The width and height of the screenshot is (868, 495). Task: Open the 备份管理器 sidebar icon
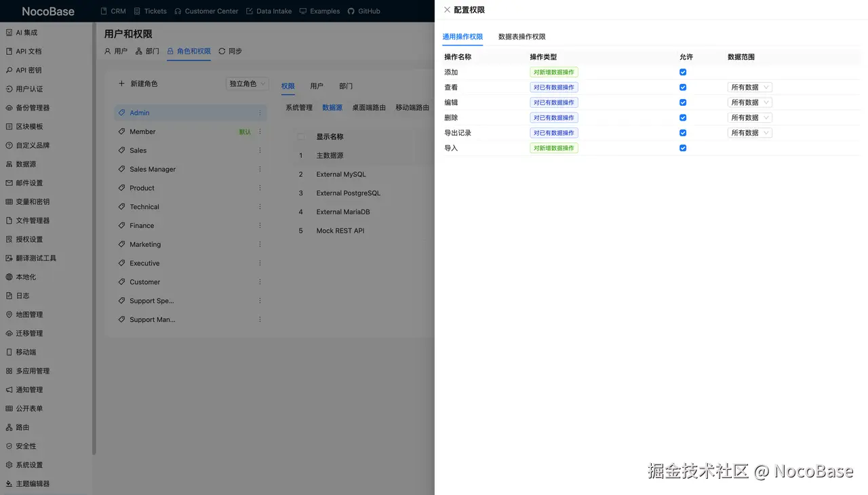9,108
